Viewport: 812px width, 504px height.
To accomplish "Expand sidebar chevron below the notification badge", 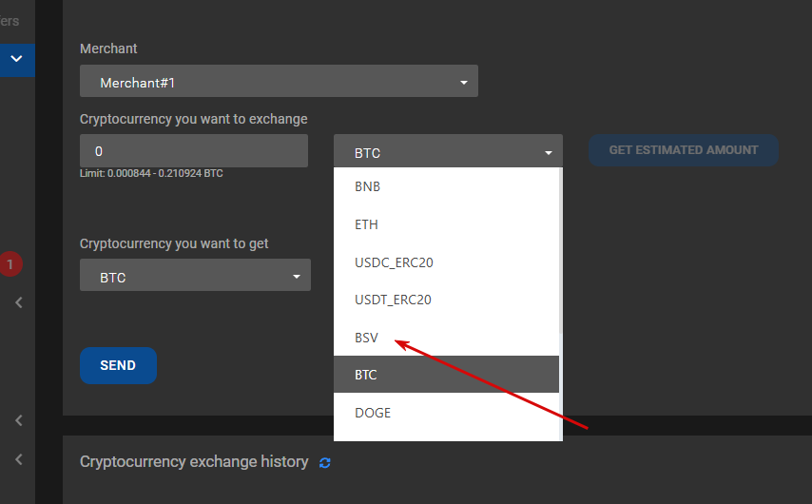I will click(19, 302).
